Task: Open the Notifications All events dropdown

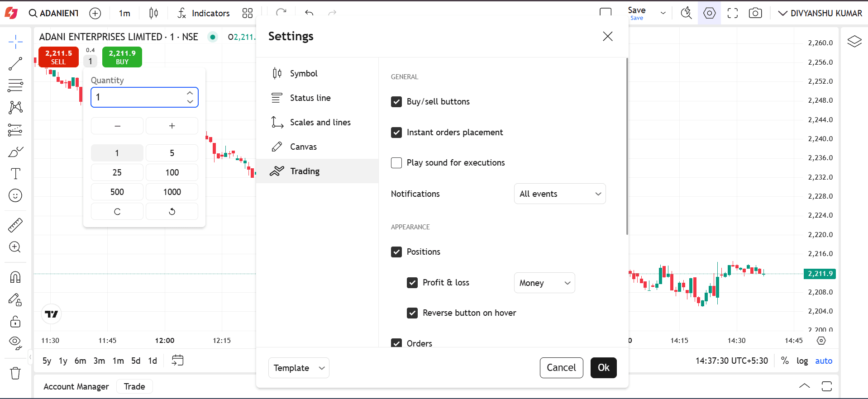Action: click(x=560, y=194)
